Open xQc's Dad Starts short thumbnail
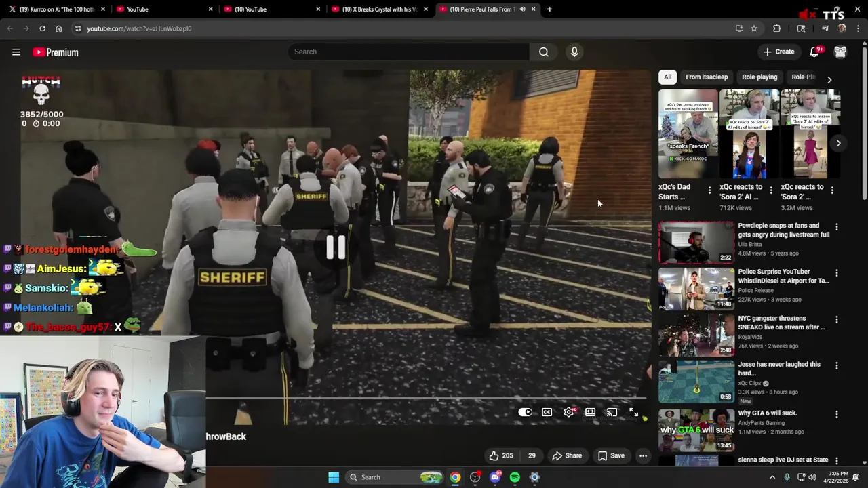The height and width of the screenshot is (488, 868). (x=688, y=134)
